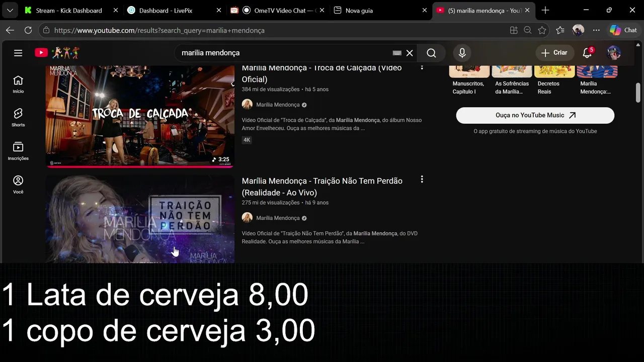Open the Edge browser profile picture

coord(578,30)
